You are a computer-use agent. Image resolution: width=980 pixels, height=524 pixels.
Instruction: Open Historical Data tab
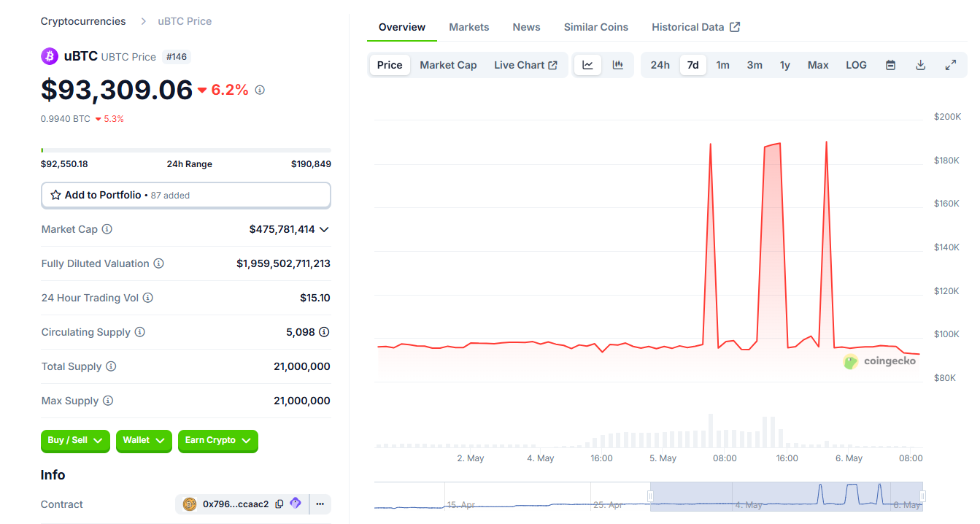[x=695, y=27]
